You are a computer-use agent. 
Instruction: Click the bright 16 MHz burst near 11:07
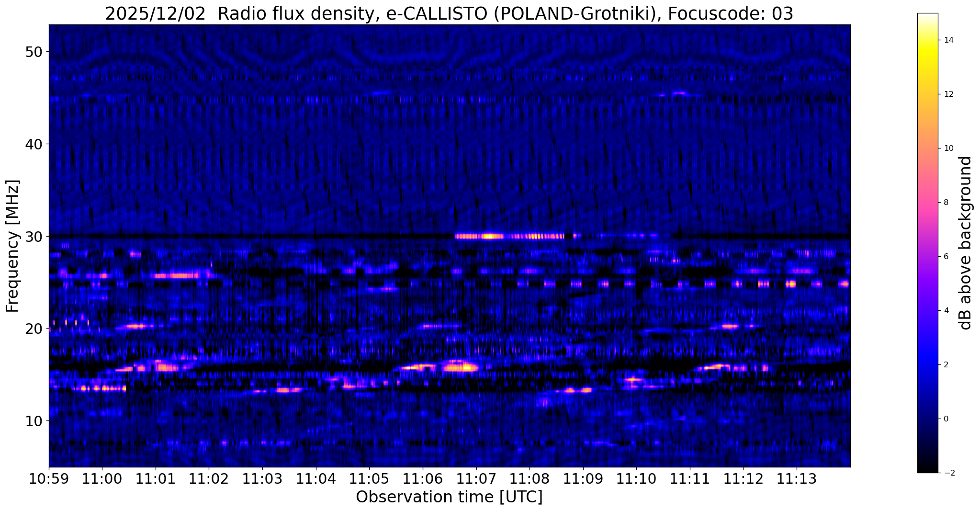pyautogui.click(x=461, y=367)
